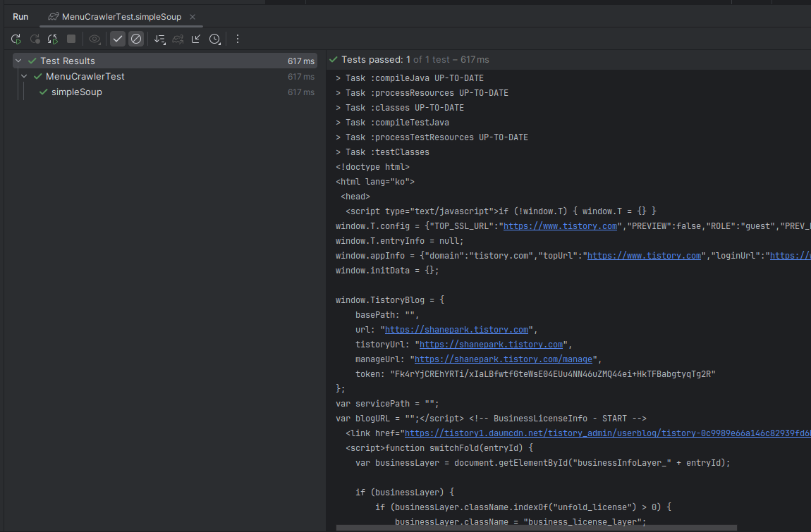Image resolution: width=811 pixels, height=532 pixels.
Task: Click the Rerun Failed Tests icon
Action: tap(35, 39)
